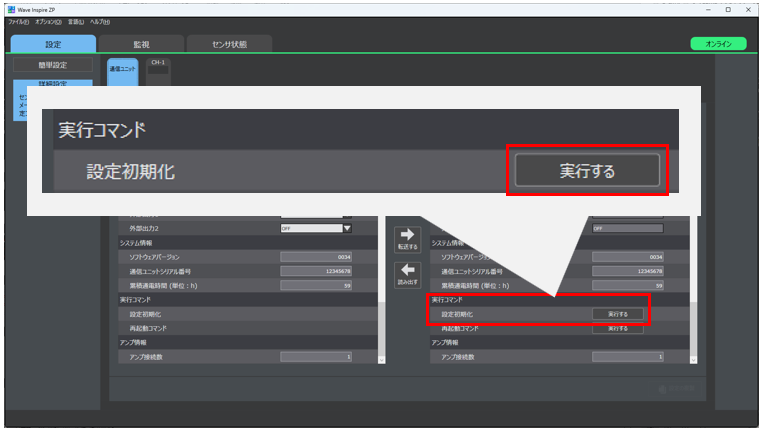Click right pane ソフトウェアバージョン field 0034

coord(628,257)
